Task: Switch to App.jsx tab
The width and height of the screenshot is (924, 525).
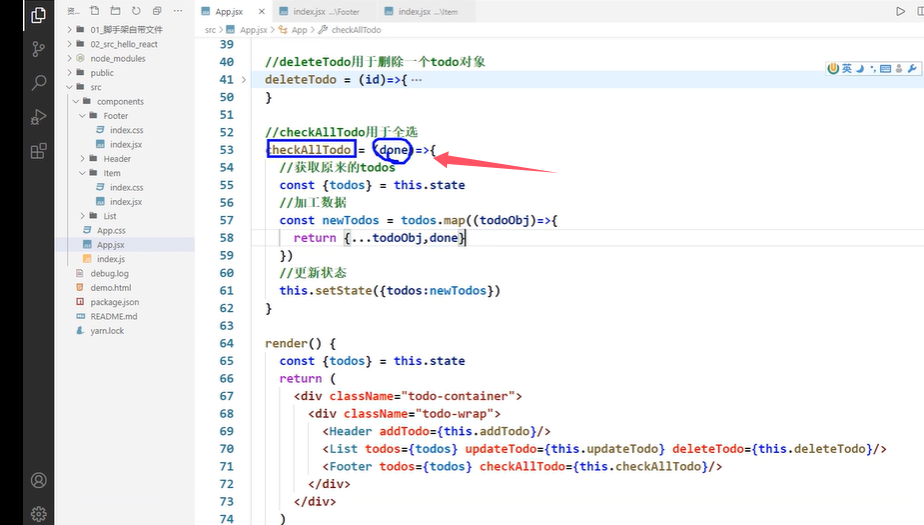Action: point(229,11)
